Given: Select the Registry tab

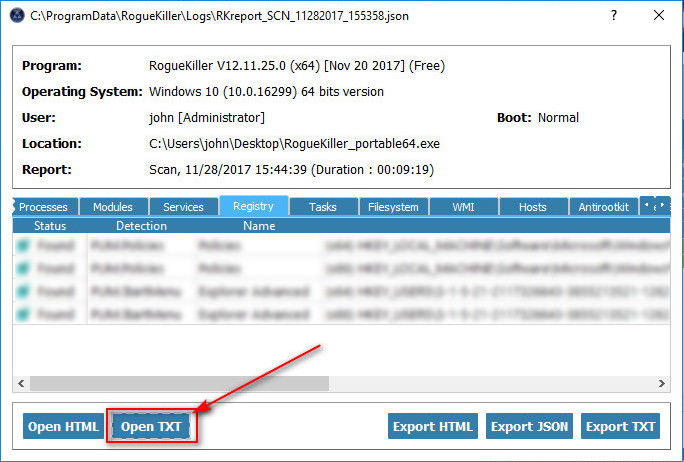Looking at the screenshot, I should pos(253,206).
